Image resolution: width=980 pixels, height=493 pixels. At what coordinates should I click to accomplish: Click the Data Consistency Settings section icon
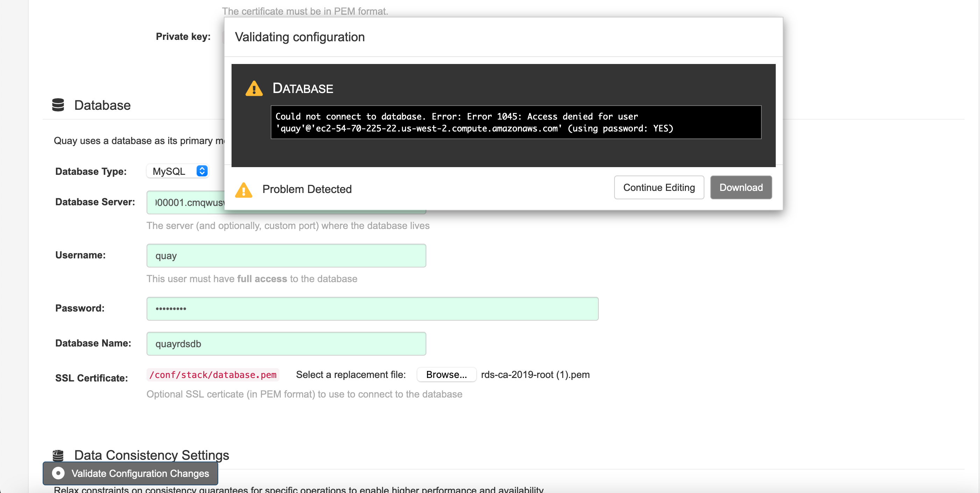pyautogui.click(x=58, y=455)
